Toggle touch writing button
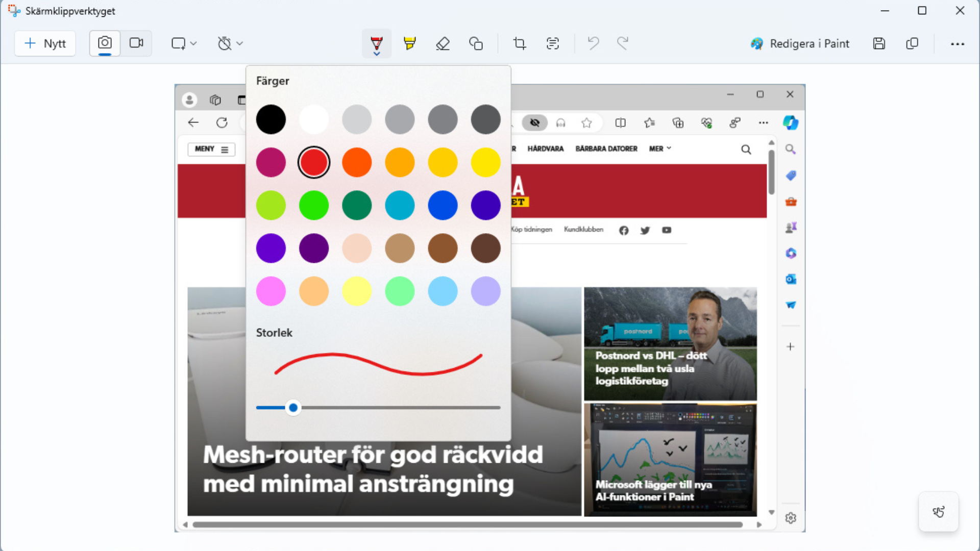 (x=938, y=512)
